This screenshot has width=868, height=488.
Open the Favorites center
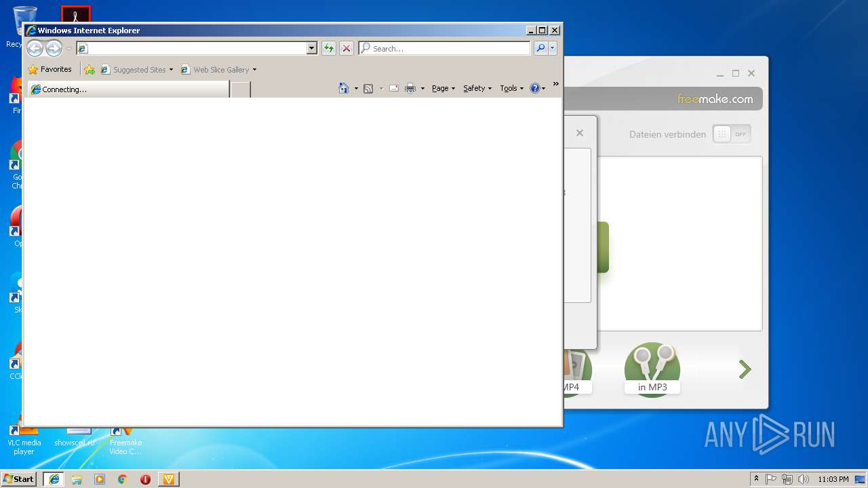coord(50,69)
